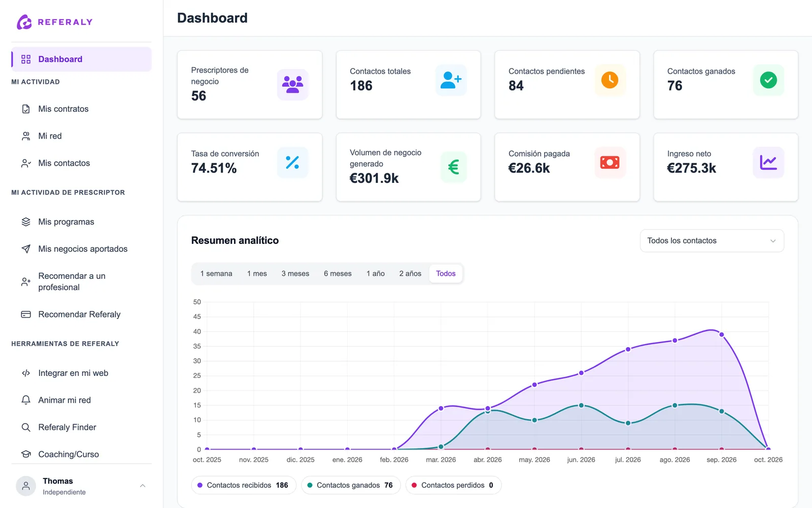
Task: Click the jun. 2026 teal data point
Action: point(581,405)
